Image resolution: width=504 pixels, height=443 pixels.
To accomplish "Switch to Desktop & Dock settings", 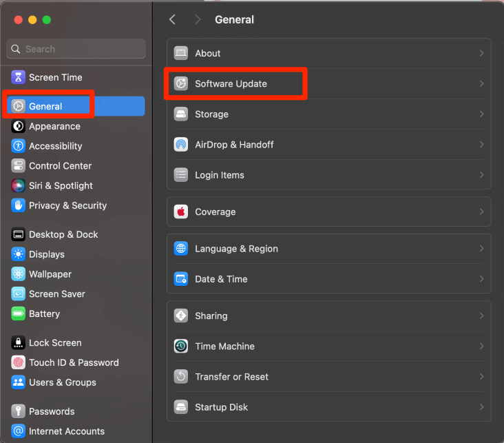I will (x=63, y=234).
